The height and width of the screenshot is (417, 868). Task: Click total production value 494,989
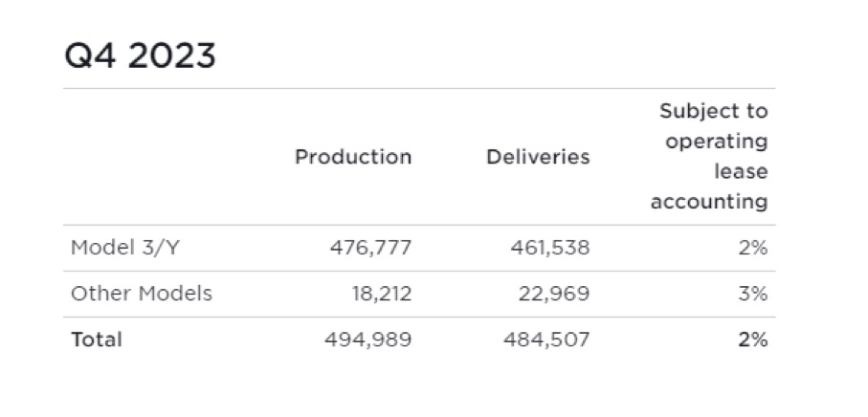(x=368, y=340)
